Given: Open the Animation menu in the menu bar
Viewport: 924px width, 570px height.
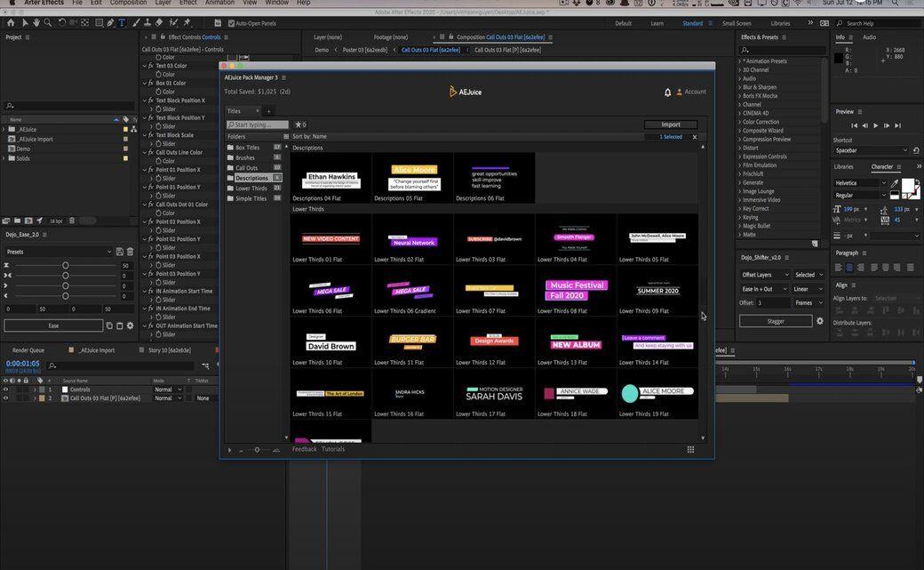Looking at the screenshot, I should point(219,3).
